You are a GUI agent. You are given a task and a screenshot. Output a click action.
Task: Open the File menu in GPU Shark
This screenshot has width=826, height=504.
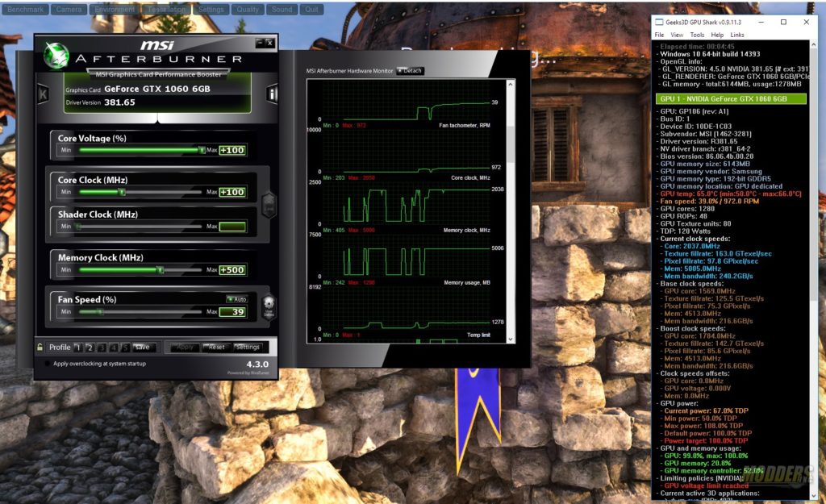[x=659, y=35]
